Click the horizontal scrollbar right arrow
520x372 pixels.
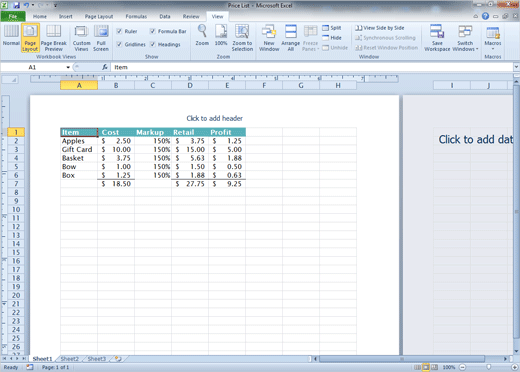(x=505, y=359)
